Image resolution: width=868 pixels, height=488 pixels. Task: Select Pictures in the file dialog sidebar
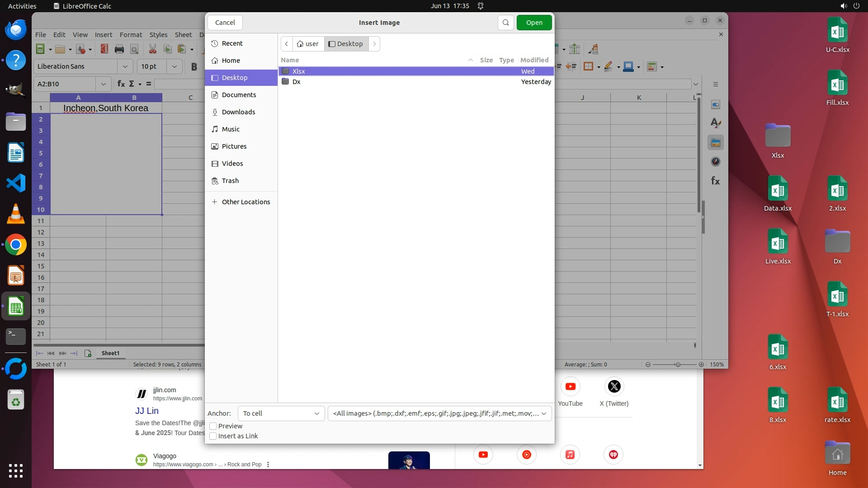tap(234, 146)
